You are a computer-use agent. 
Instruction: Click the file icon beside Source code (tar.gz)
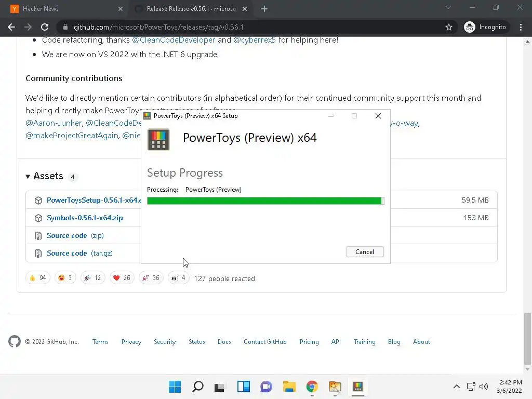pos(38,253)
